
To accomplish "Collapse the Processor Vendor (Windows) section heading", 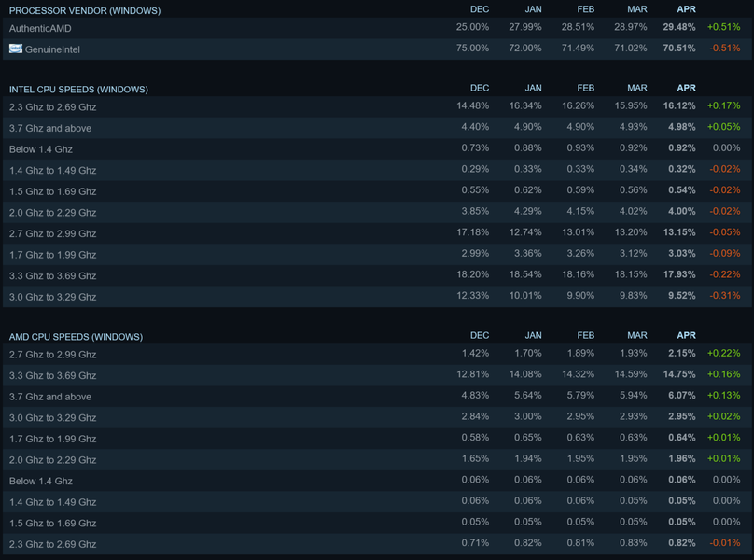I will (84, 10).
